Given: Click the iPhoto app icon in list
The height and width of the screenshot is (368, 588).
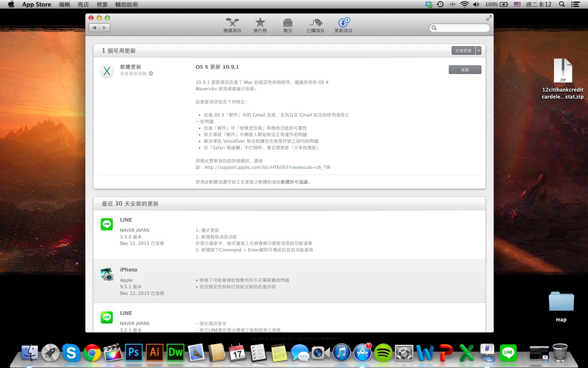Looking at the screenshot, I should (107, 274).
